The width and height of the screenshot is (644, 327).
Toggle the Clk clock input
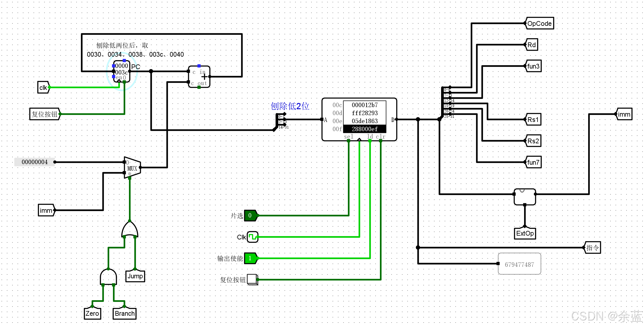click(252, 237)
